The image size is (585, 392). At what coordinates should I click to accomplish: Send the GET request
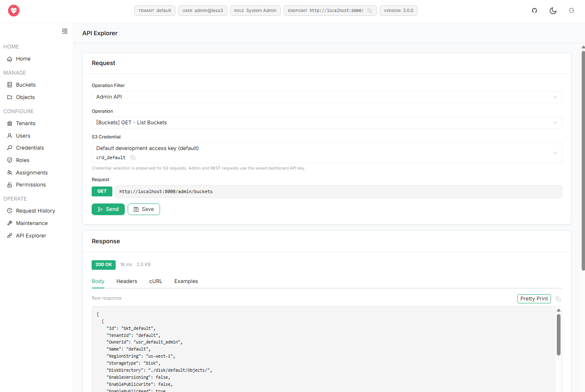tap(108, 209)
